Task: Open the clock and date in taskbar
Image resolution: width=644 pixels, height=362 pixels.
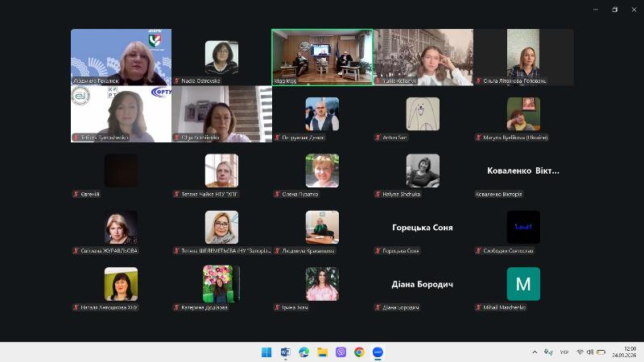Action: [625, 352]
